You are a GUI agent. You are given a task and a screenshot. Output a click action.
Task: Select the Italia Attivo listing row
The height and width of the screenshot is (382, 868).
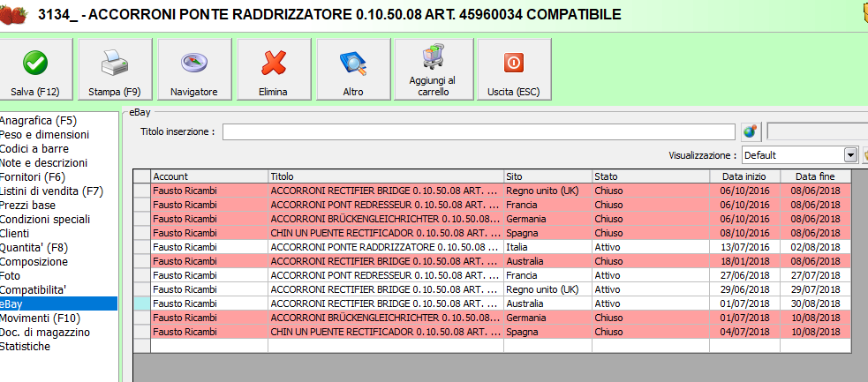[492, 247]
